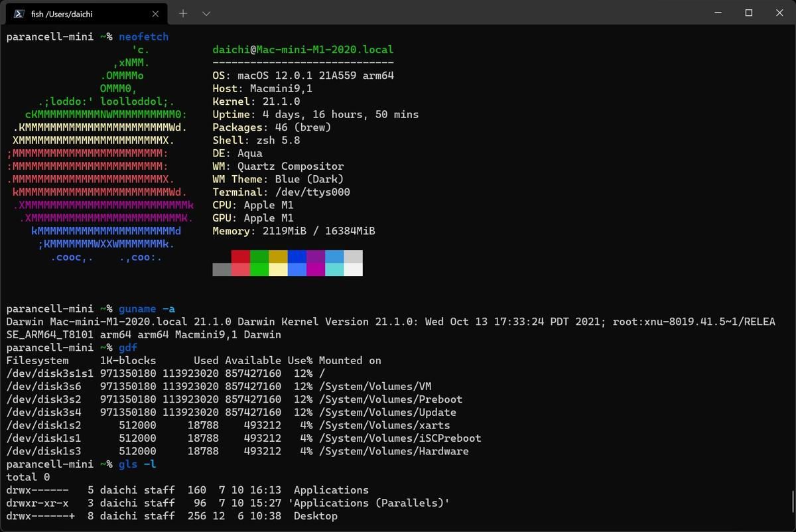Click the 'Packages: 46 (brew)' line
Viewport: 796px width, 532px height.
click(x=272, y=127)
